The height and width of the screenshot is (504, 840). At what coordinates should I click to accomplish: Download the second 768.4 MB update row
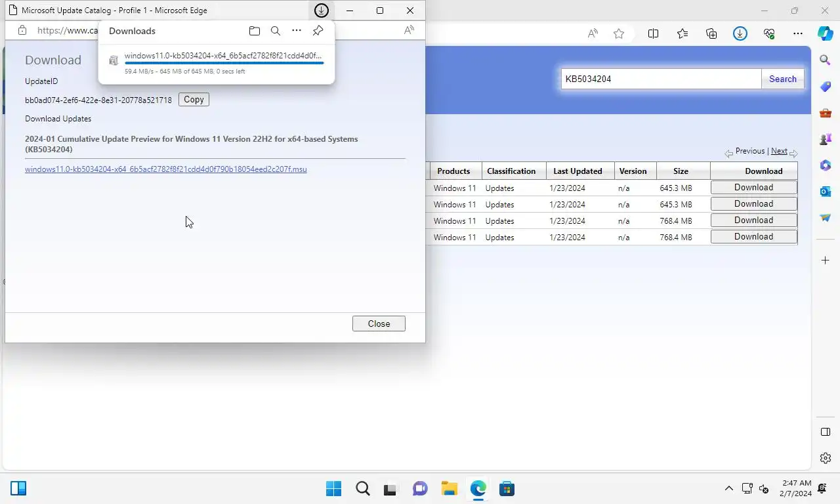[753, 237]
